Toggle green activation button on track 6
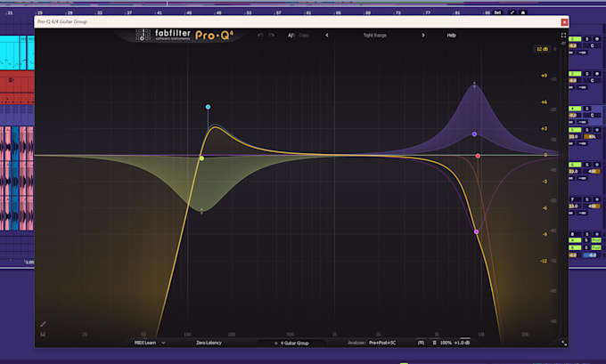Viewport: 606px width, 364px height. [575, 165]
